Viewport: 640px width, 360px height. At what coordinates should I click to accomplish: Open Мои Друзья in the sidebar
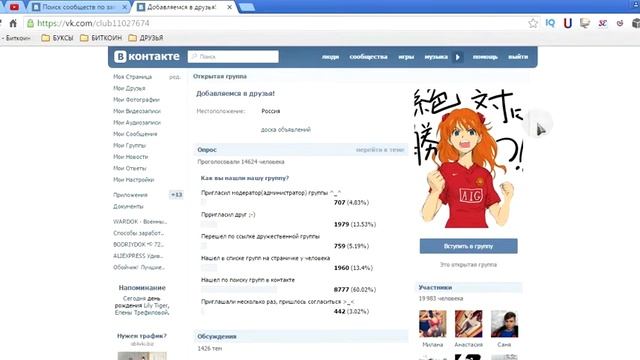(x=129, y=88)
